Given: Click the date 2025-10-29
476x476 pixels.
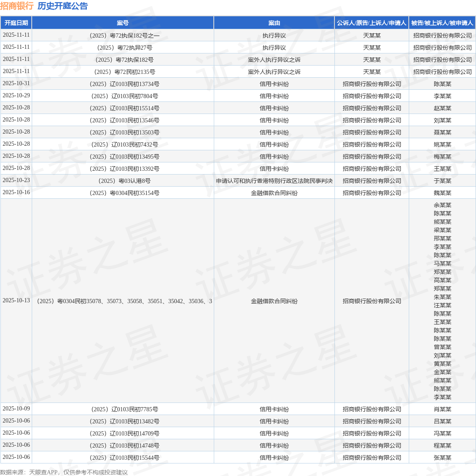Looking at the screenshot, I should (16, 96).
